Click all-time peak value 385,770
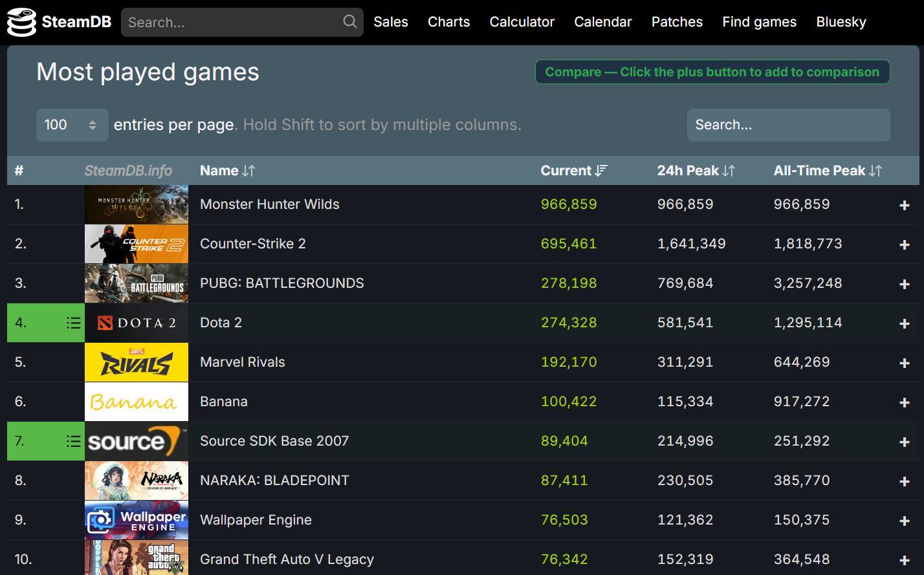This screenshot has height=575, width=924. tap(802, 481)
